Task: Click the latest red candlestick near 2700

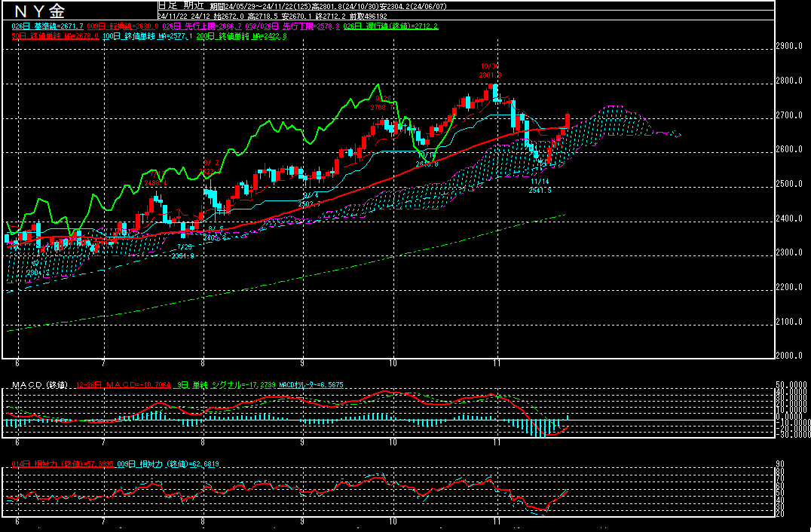Action: (x=568, y=120)
